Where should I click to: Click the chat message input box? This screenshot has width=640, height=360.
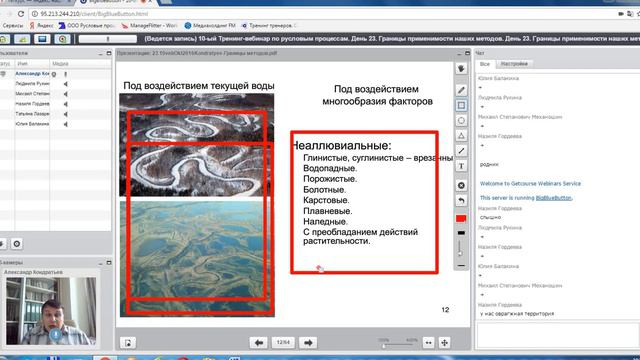[558, 336]
